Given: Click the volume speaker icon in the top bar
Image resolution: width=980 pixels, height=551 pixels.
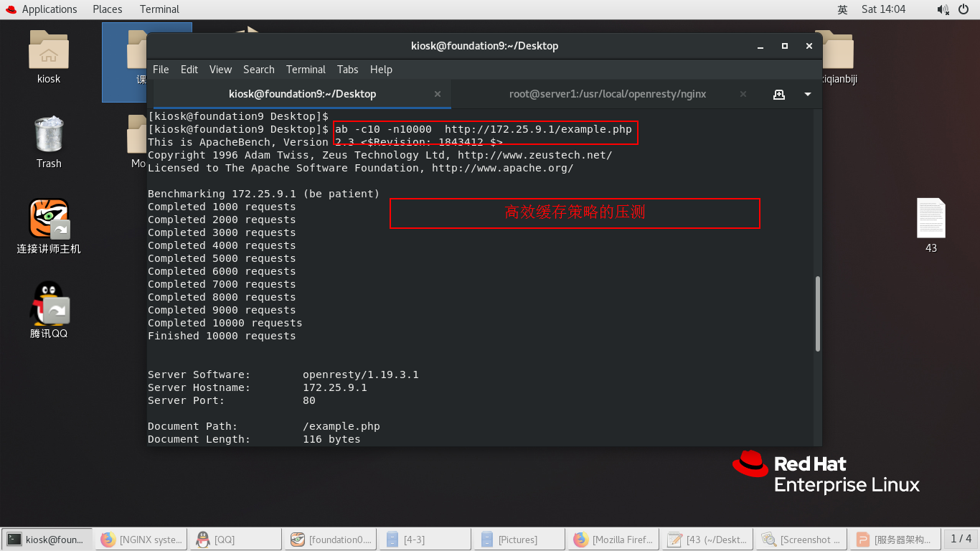Looking at the screenshot, I should pyautogui.click(x=943, y=9).
